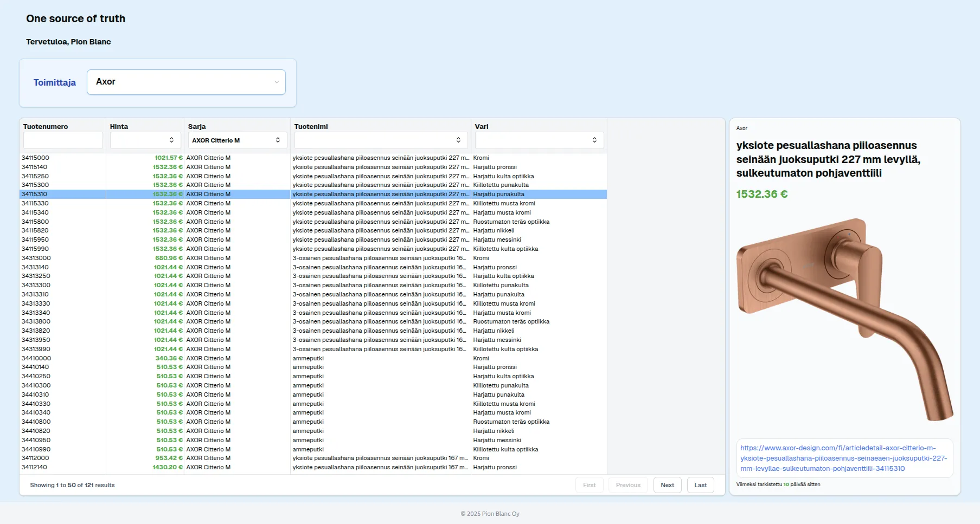Click Ruostumaton teräs optiikka in row 34313800
980x524 pixels.
pyautogui.click(x=511, y=322)
